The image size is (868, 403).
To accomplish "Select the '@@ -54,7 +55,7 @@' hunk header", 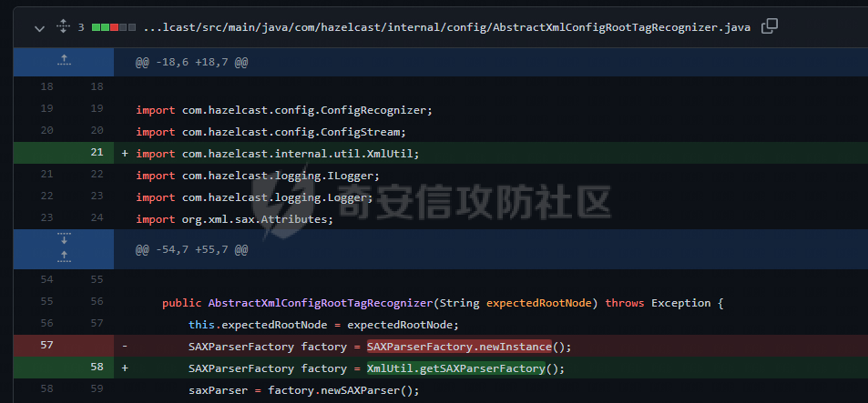I will [x=191, y=250].
